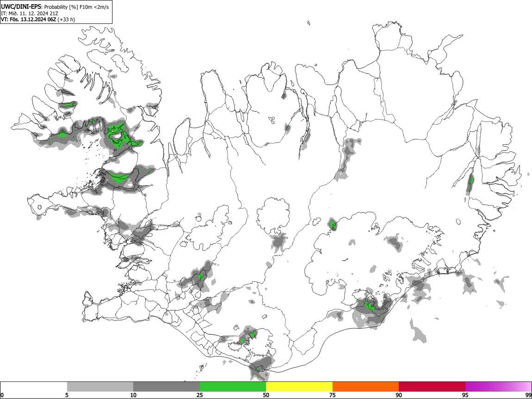
Task: Click the yellow 50-75% legend swatch
Action: (x=299, y=387)
